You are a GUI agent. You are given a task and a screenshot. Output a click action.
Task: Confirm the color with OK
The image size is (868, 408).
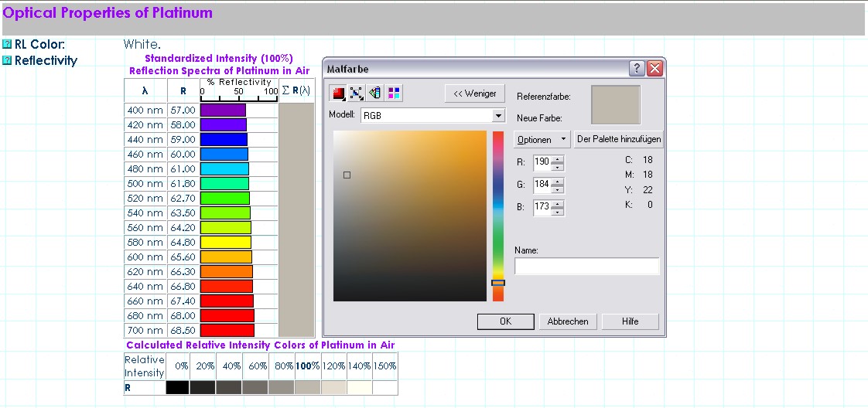pos(505,321)
